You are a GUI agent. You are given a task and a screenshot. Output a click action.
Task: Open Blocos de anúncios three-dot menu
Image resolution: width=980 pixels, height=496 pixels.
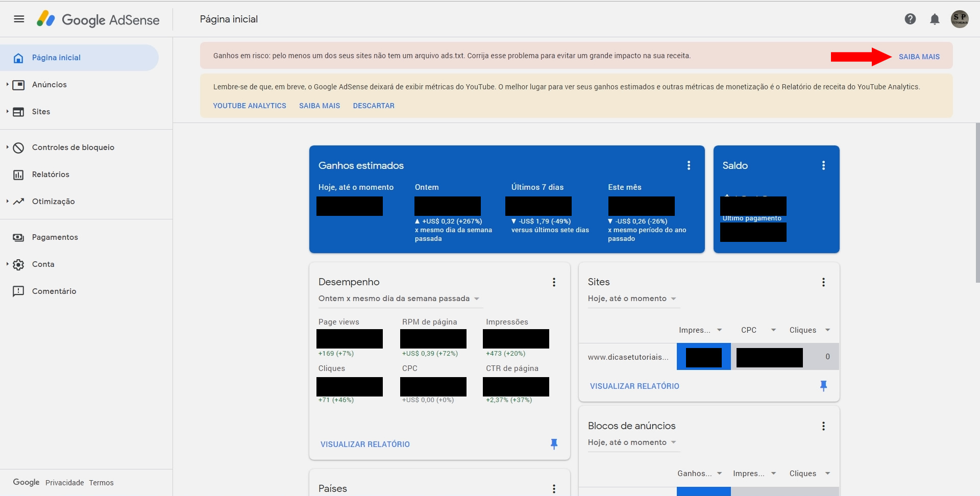click(823, 426)
